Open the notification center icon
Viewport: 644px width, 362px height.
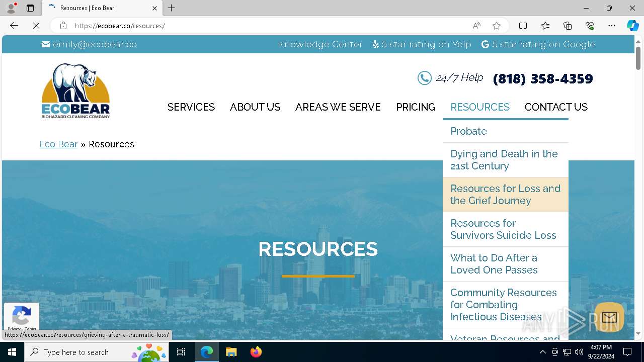point(627,352)
